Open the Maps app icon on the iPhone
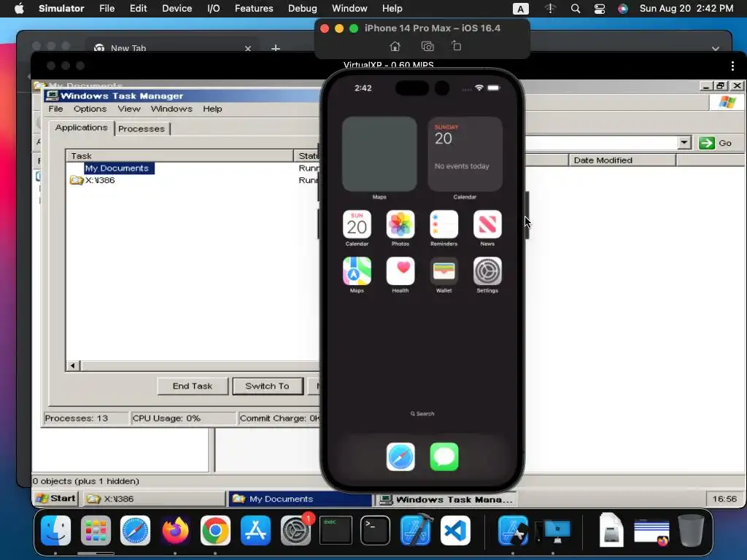Image resolution: width=747 pixels, height=560 pixels. pos(357,271)
